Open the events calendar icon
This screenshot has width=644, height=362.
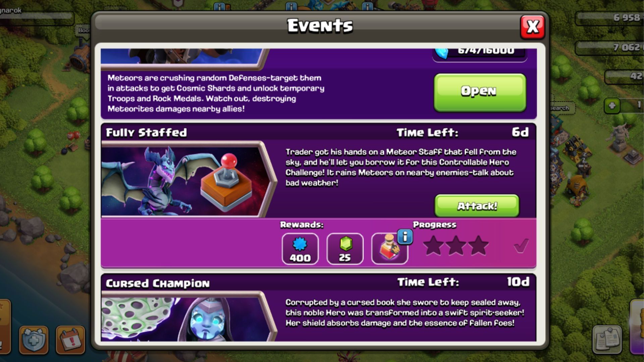pyautogui.click(x=70, y=340)
